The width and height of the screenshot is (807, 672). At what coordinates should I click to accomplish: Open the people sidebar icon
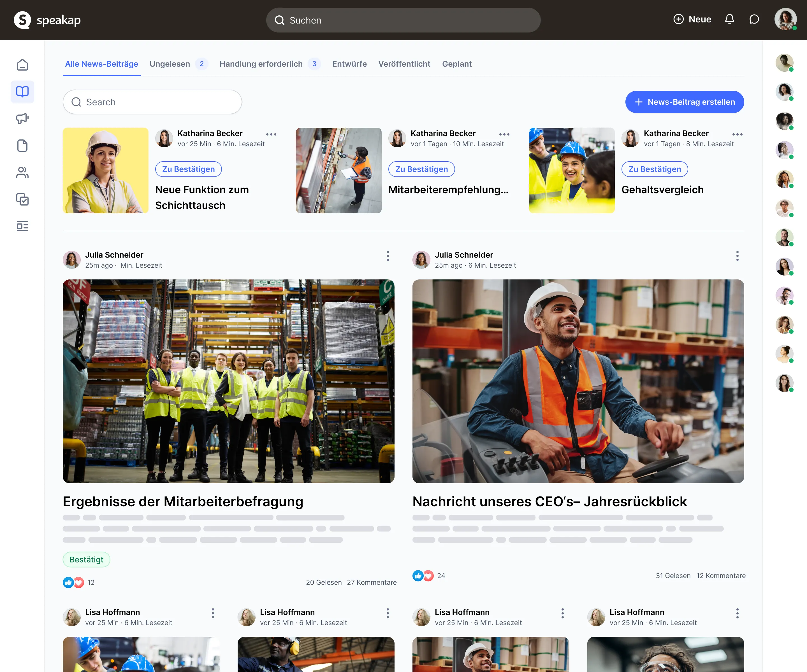pos(22,172)
